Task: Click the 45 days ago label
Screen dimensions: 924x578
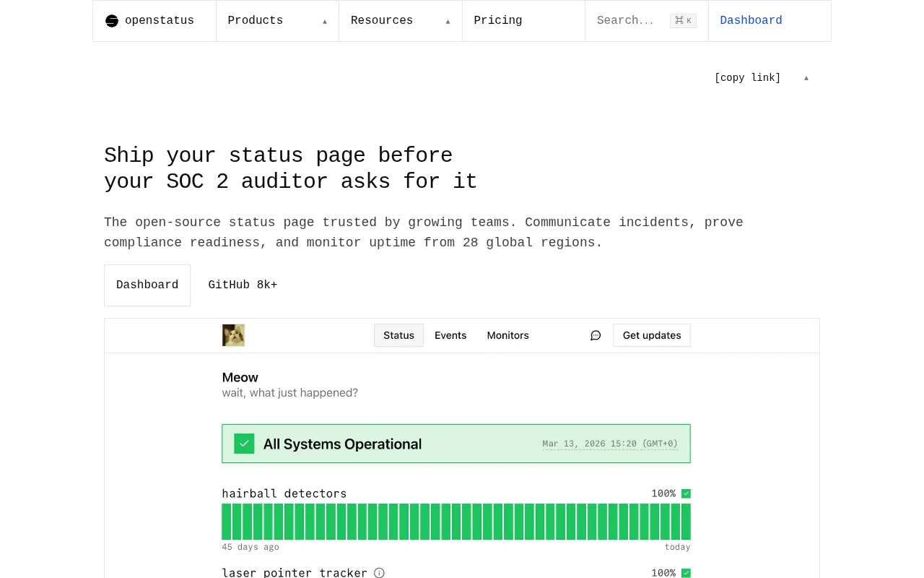Action: [x=250, y=547]
